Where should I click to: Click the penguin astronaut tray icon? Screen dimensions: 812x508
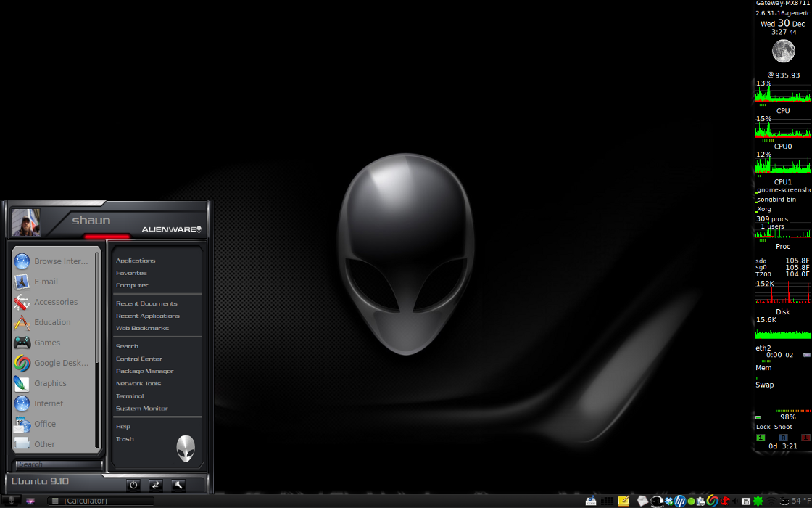point(657,501)
